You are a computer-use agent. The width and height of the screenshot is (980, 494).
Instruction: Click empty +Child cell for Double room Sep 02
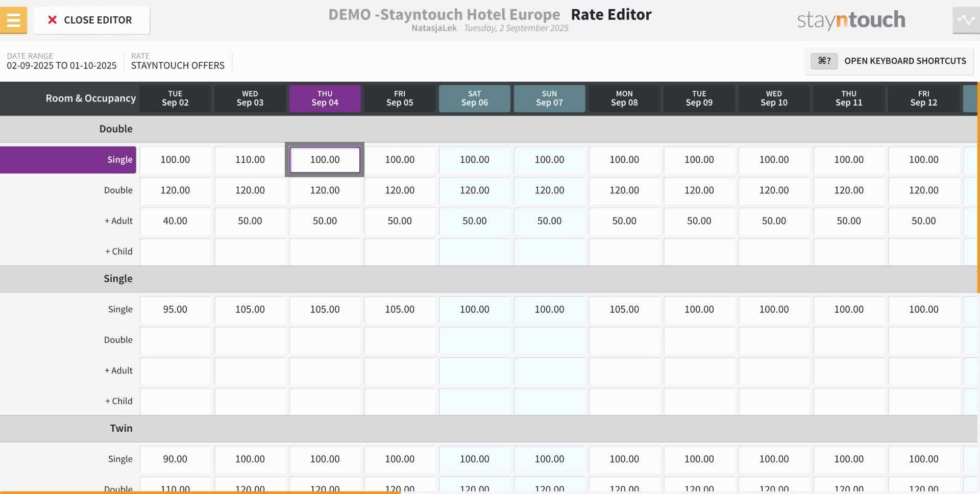point(175,252)
